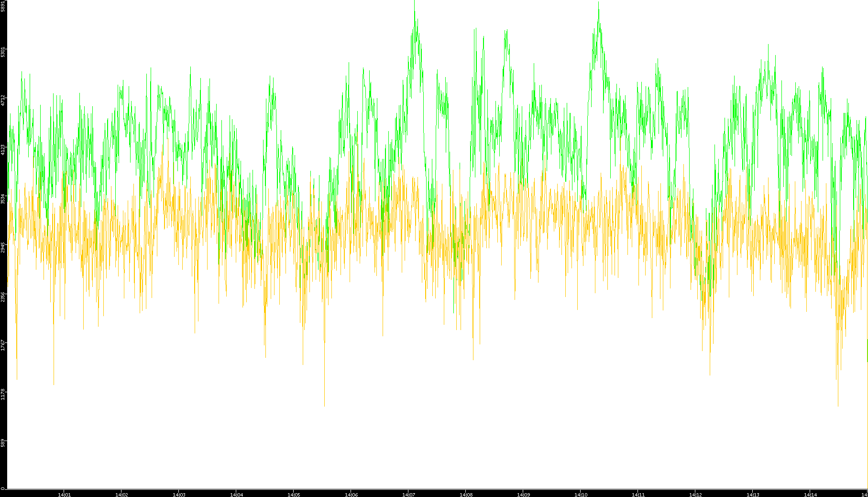Select the 589 value on the vertical axis

pyautogui.click(x=3, y=443)
